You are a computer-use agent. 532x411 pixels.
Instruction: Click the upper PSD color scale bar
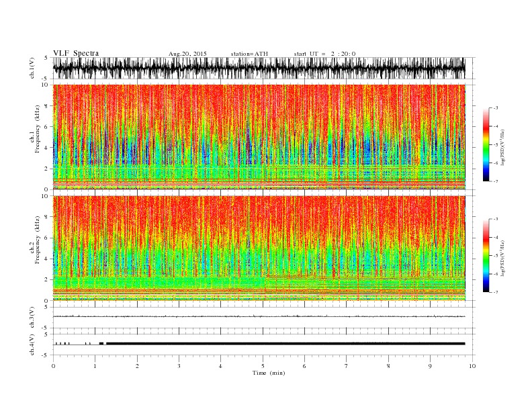tap(486, 144)
